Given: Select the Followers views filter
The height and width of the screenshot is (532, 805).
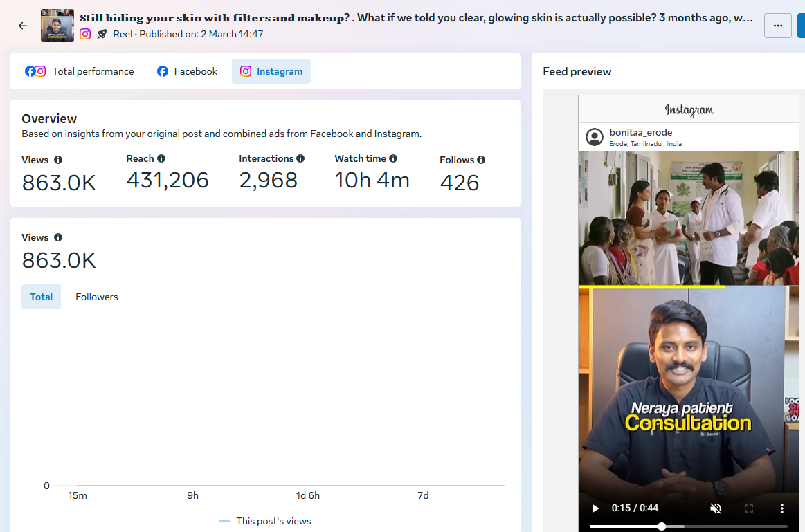Looking at the screenshot, I should pos(96,297).
